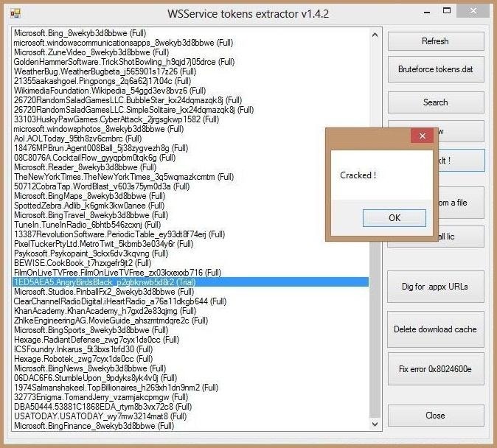Click the Close button at bottom right
The image size is (497, 448).
(x=436, y=416)
